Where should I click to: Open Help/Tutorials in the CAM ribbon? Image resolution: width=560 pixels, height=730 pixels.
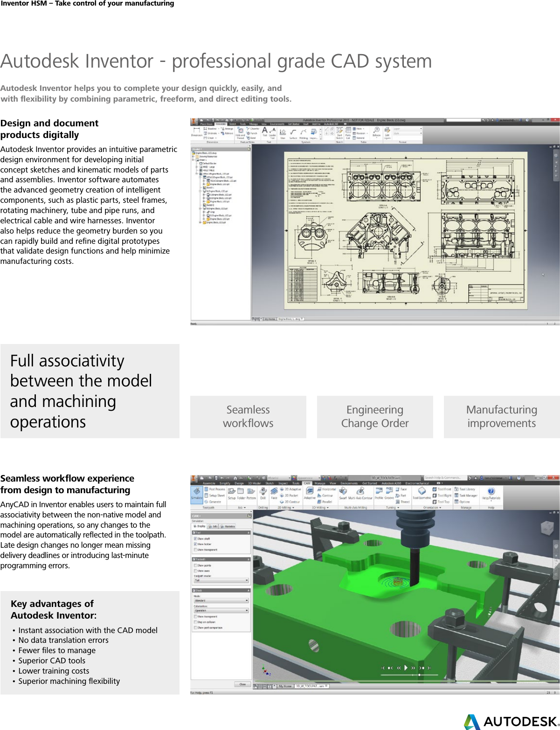490,492
